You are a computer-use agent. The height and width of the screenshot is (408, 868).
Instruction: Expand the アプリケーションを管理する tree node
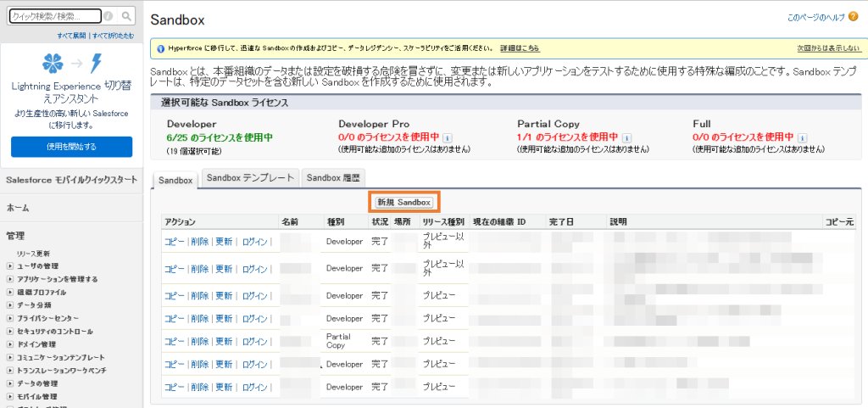click(x=10, y=279)
